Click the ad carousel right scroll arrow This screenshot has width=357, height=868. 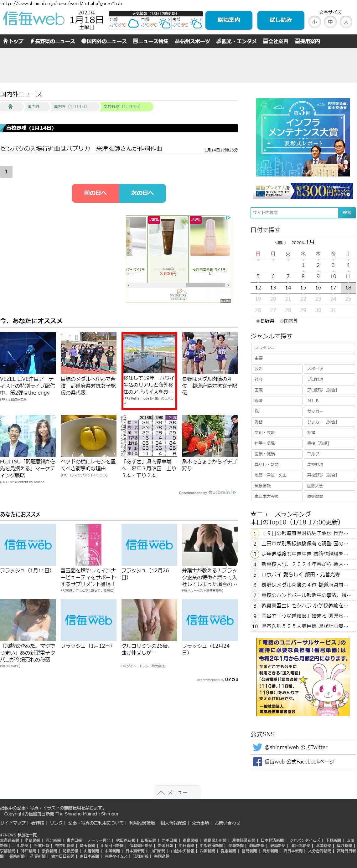[x=228, y=285]
